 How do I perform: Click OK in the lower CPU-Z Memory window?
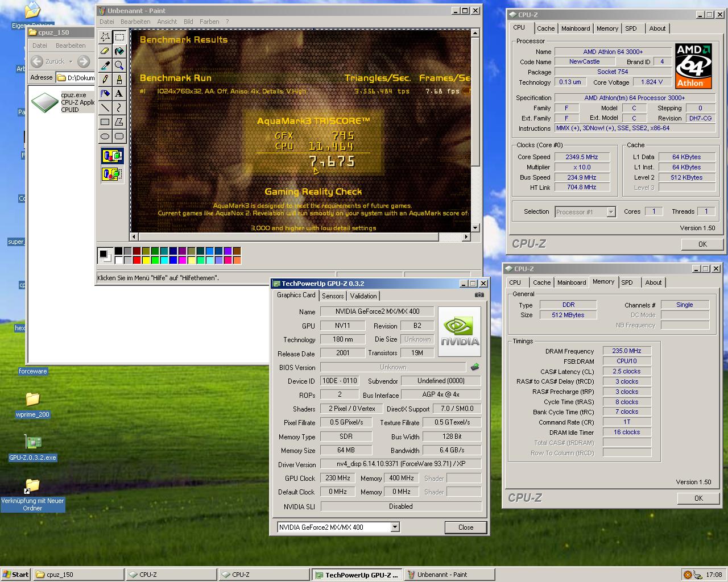pyautogui.click(x=698, y=498)
